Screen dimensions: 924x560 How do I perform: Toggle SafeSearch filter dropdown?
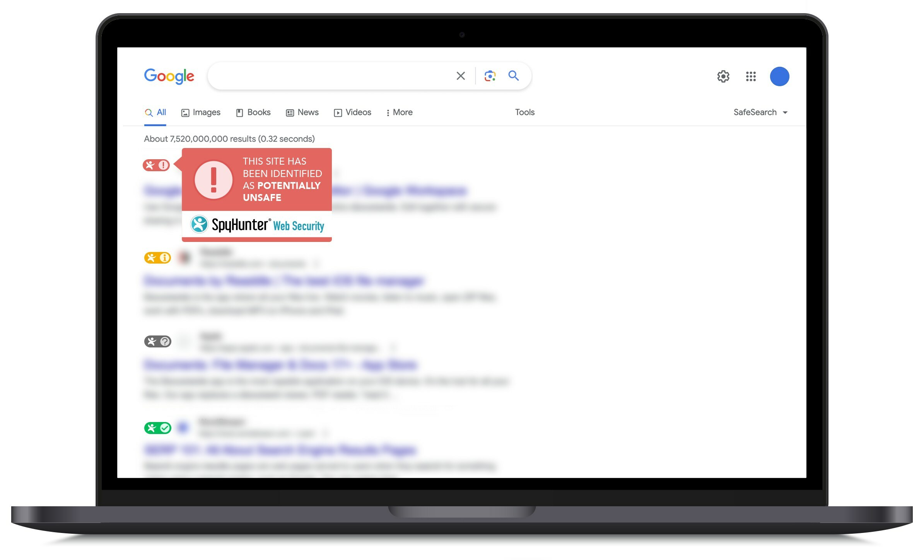tap(759, 112)
